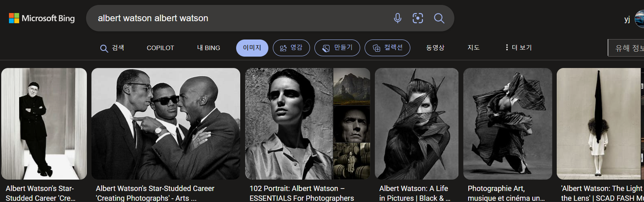Viewport: 644px width, 202px height.
Task: Click the yj profile avatar
Action: [x=640, y=19]
